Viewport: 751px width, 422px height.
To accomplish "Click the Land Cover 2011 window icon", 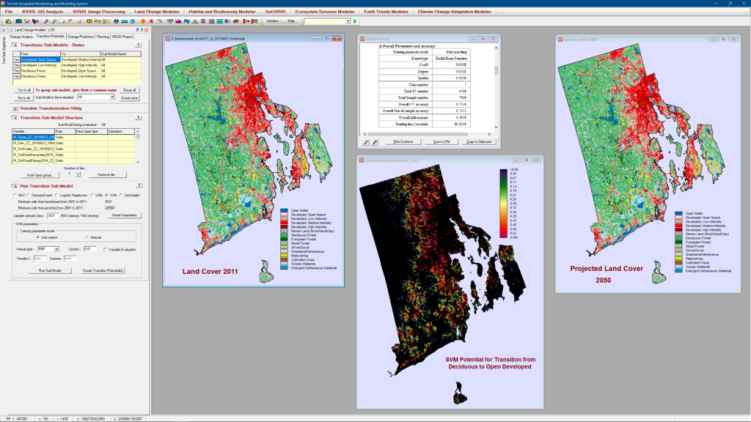I will click(x=168, y=37).
